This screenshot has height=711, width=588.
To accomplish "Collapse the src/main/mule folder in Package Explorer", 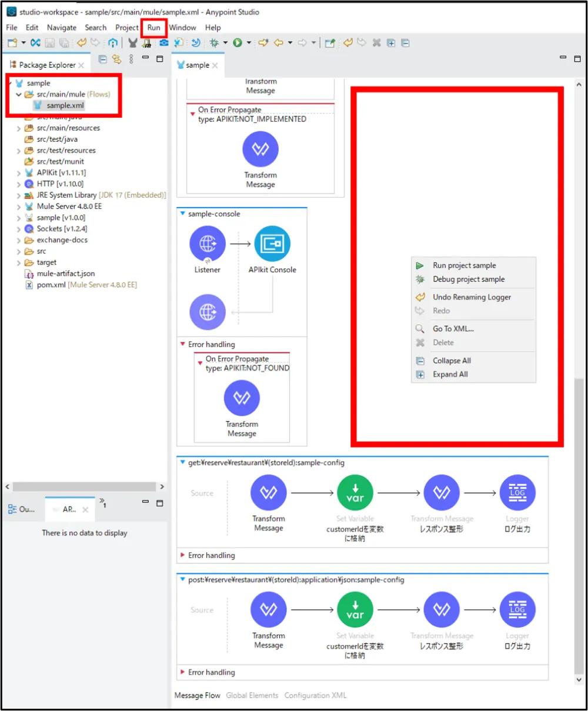I will [x=19, y=94].
